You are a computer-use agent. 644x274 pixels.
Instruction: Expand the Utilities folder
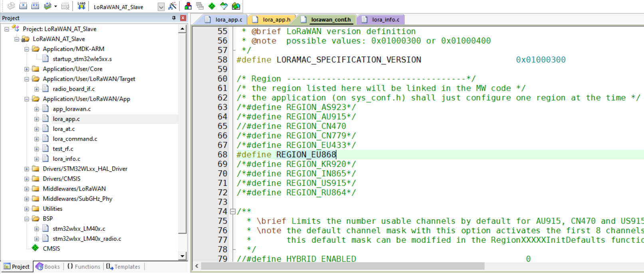point(27,209)
